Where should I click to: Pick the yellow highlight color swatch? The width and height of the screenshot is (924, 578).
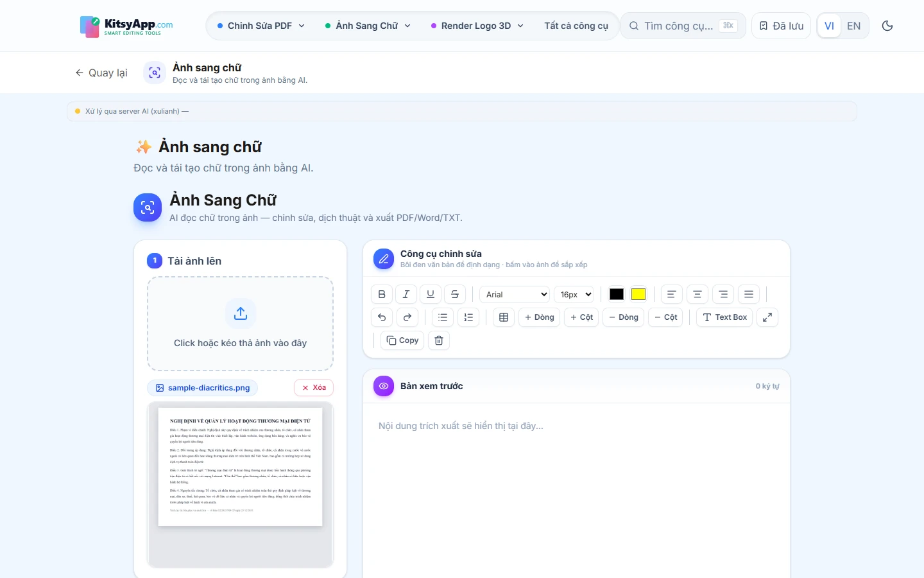click(x=638, y=294)
